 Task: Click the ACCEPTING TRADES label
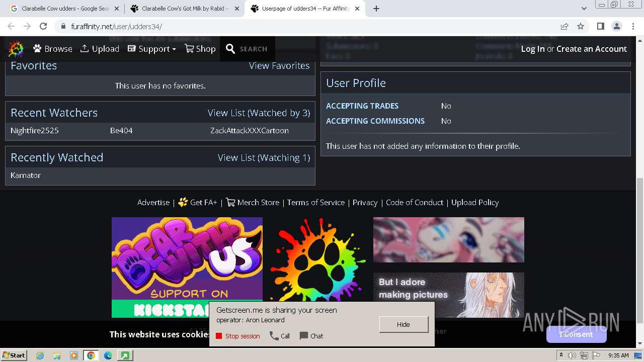[x=362, y=106]
